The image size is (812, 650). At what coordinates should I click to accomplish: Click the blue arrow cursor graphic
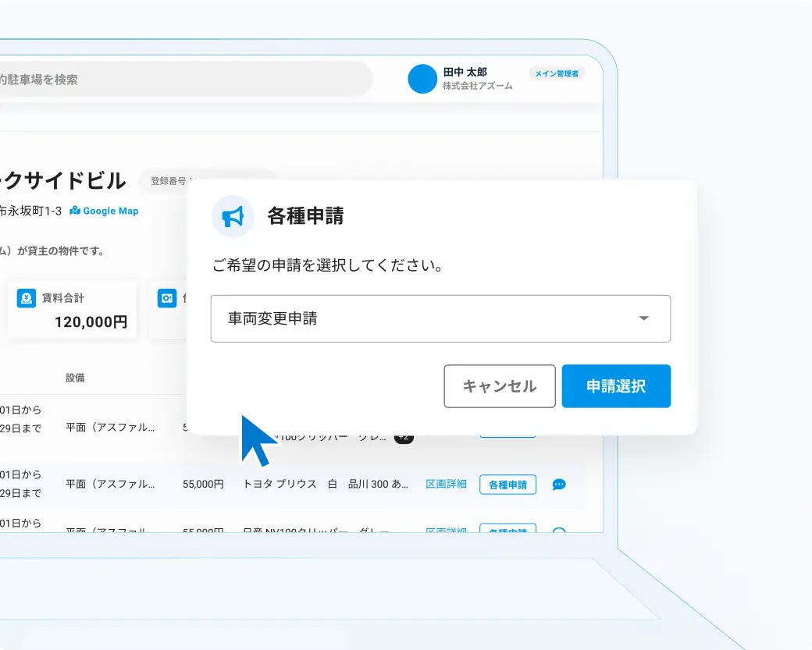(258, 441)
